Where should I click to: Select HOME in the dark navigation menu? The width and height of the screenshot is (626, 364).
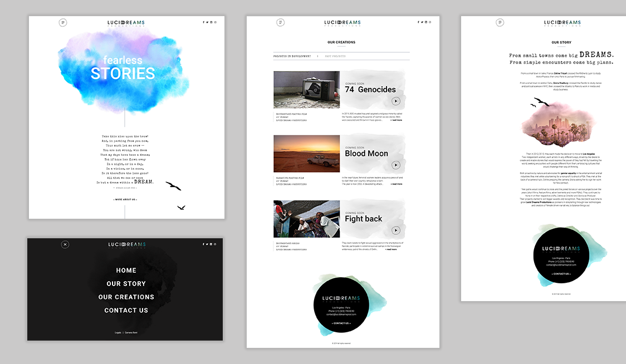126,270
